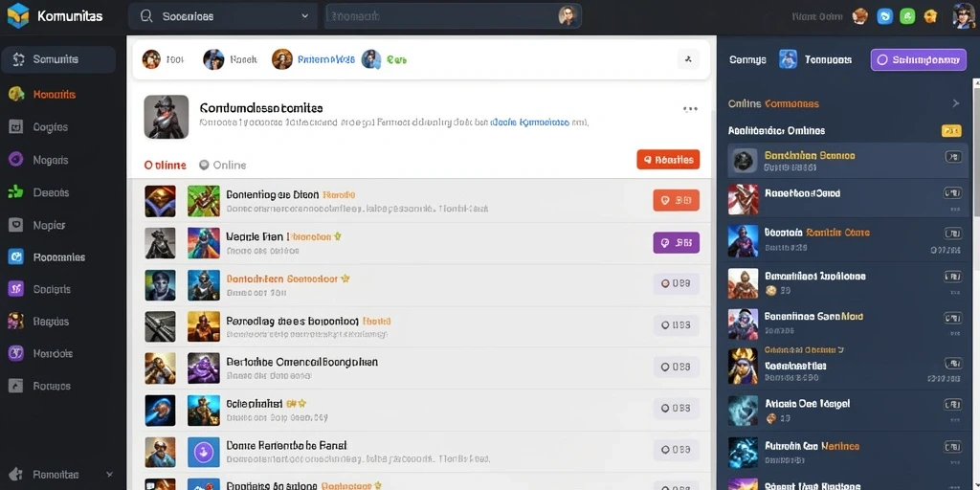Image resolution: width=980 pixels, height=490 pixels.
Task: Click the red Roasties button
Action: [x=668, y=160]
